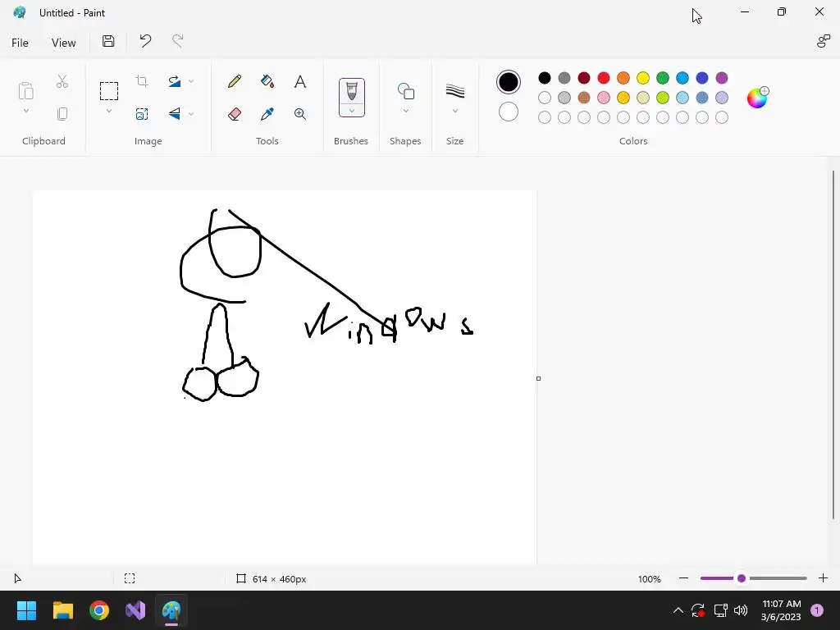
Task: Expand the Brushes dropdown chevron
Action: pyautogui.click(x=351, y=111)
